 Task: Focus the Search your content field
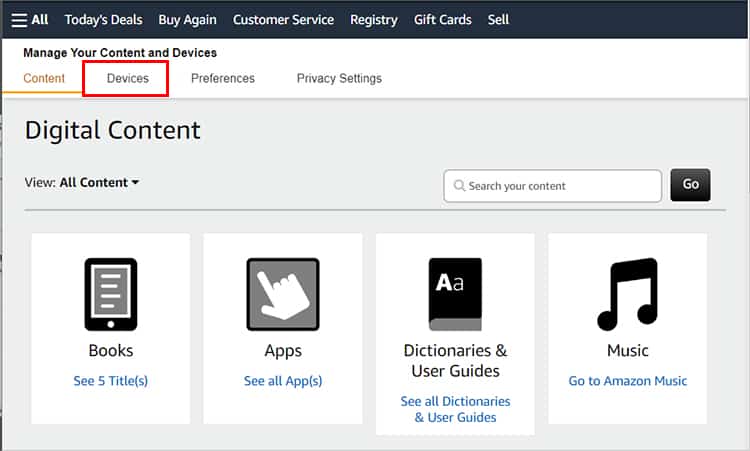(552, 186)
